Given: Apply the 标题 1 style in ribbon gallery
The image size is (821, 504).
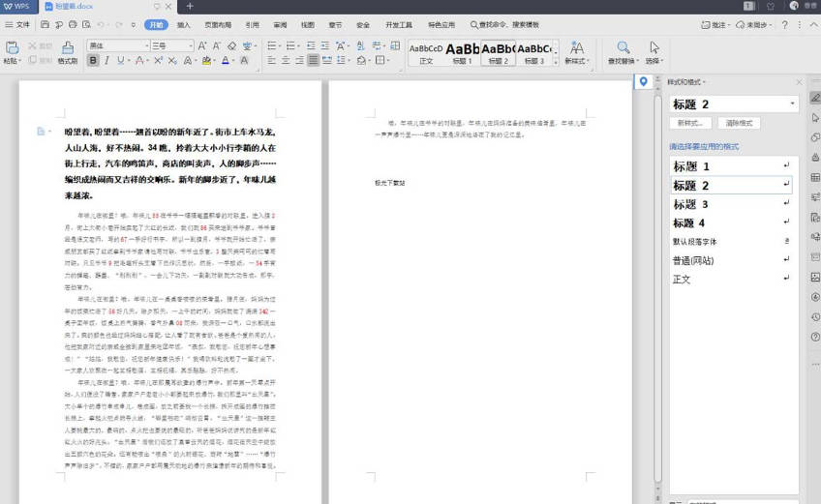Looking at the screenshot, I should pyautogui.click(x=463, y=53).
